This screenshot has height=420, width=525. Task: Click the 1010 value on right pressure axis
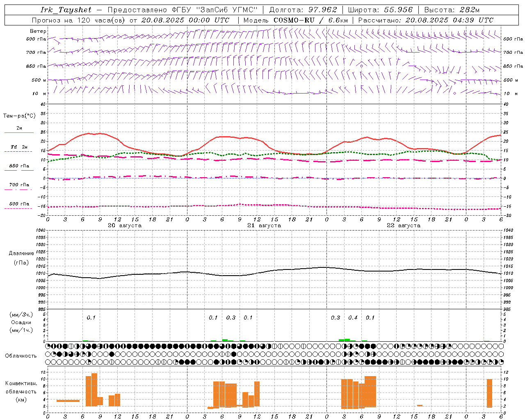(x=509, y=274)
